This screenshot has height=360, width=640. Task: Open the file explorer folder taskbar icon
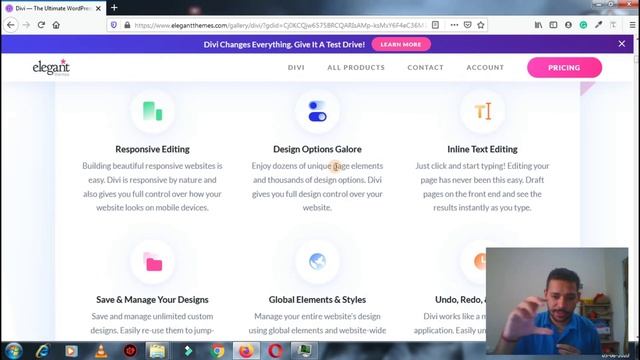[157, 351]
